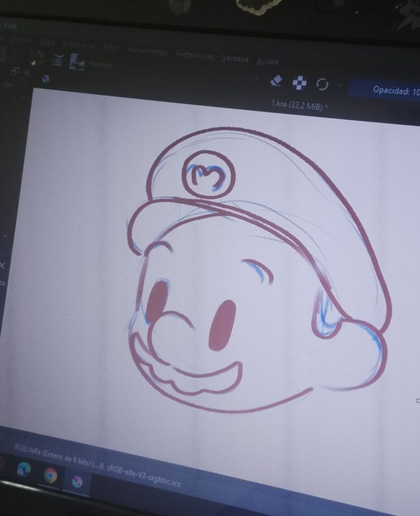Toggle the eraser mode icon
The height and width of the screenshot is (516, 420).
point(276,80)
